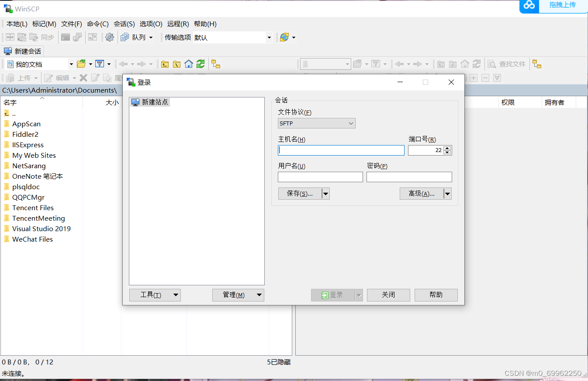Open a local folder with folder icon
The image size is (588, 381).
click(x=80, y=64)
